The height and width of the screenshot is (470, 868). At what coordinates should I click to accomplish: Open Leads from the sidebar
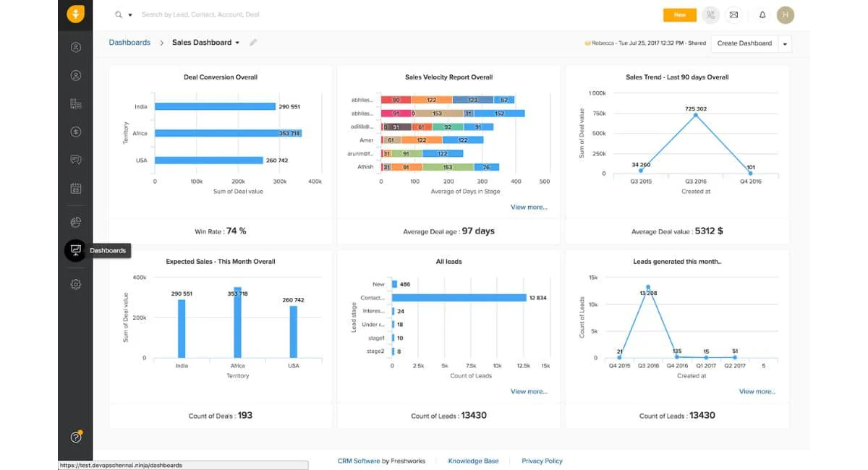pyautogui.click(x=75, y=48)
